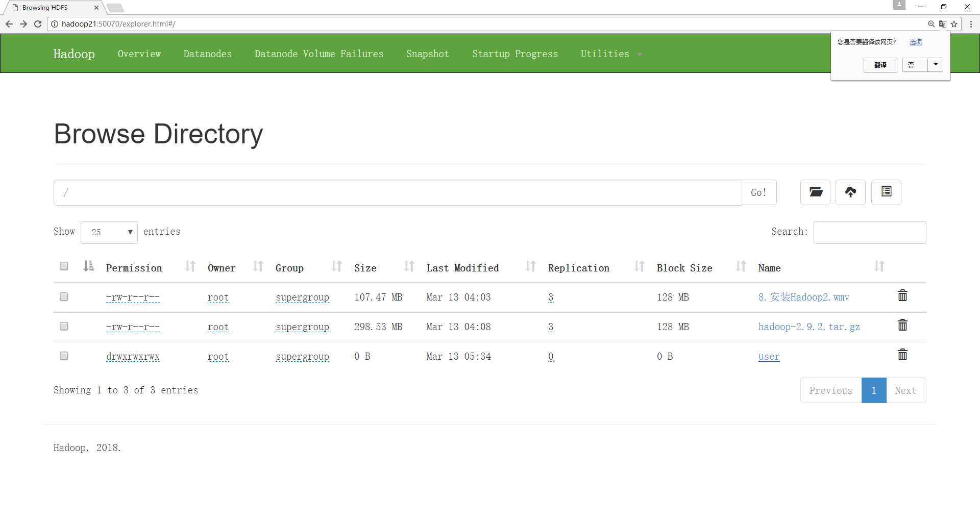Open the Startup Progress navigation tab

pos(515,54)
